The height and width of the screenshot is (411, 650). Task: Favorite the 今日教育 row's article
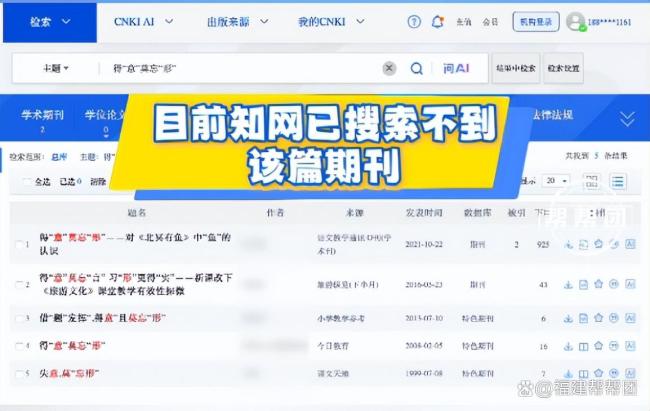pos(599,346)
